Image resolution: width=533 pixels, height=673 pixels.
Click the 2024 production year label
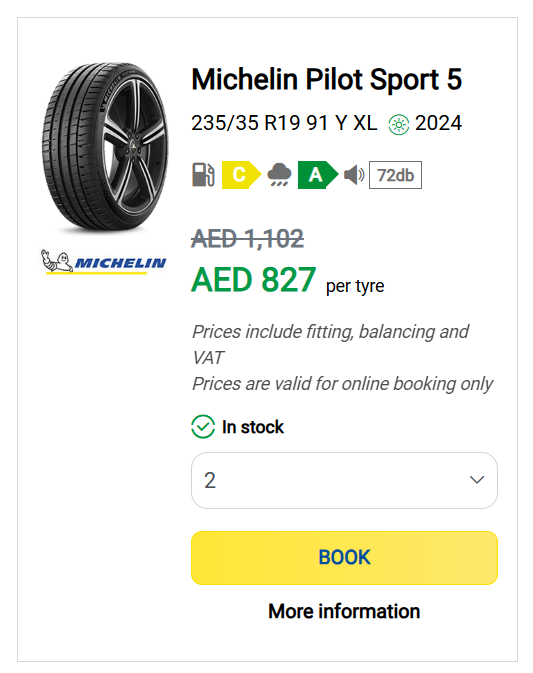tap(438, 124)
